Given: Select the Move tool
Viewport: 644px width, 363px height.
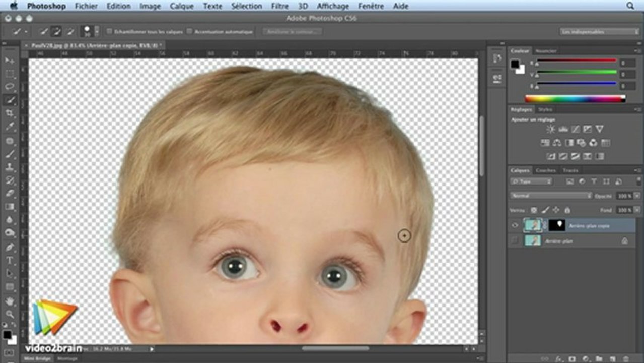Looking at the screenshot, I should pos(9,60).
